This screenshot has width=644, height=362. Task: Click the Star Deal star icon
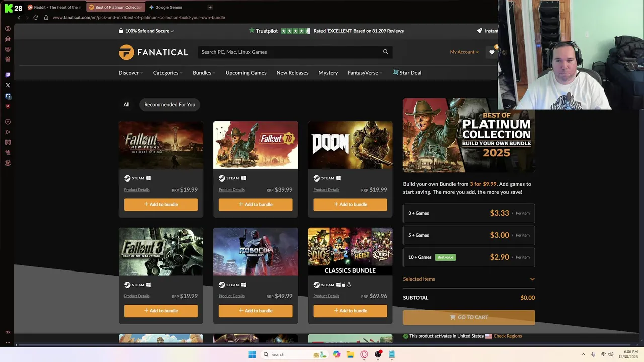tap(396, 72)
